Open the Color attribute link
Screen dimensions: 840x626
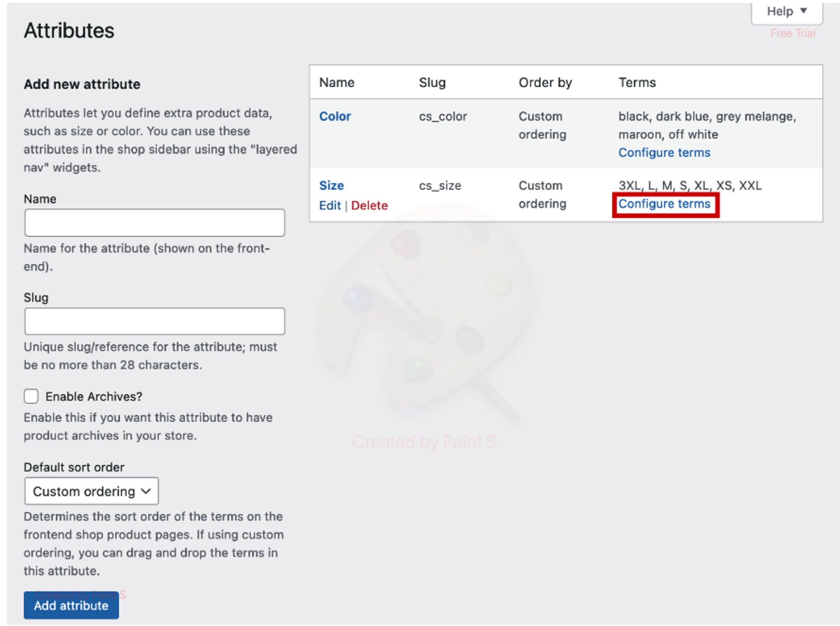[x=335, y=116]
